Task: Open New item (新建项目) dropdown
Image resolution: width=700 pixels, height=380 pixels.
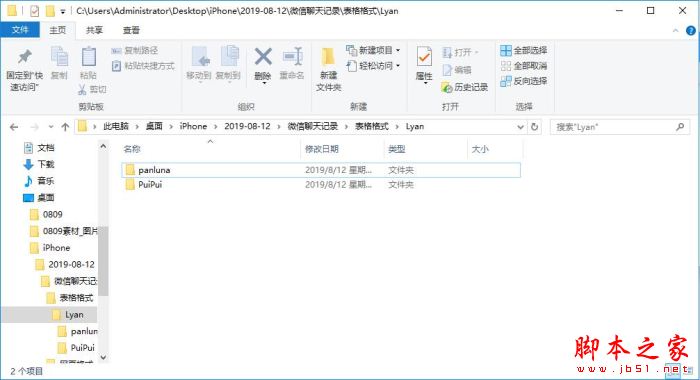Action: click(x=373, y=50)
